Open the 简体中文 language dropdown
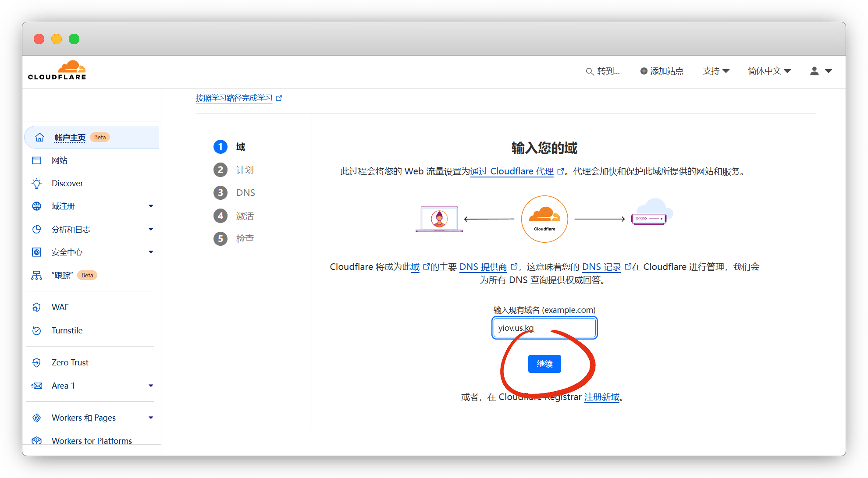Screen dimensions: 868x478 (769, 71)
